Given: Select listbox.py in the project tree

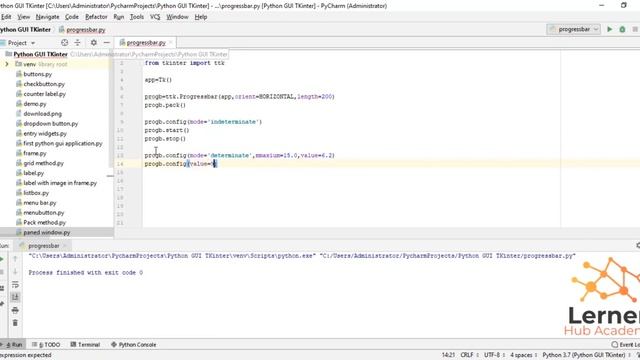Looking at the screenshot, I should click(36, 193).
